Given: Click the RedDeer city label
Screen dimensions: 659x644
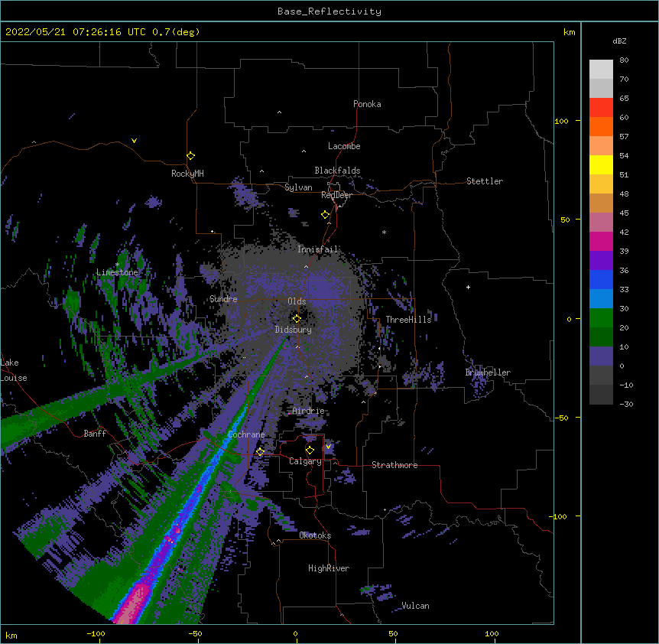Looking at the screenshot, I should [336, 195].
